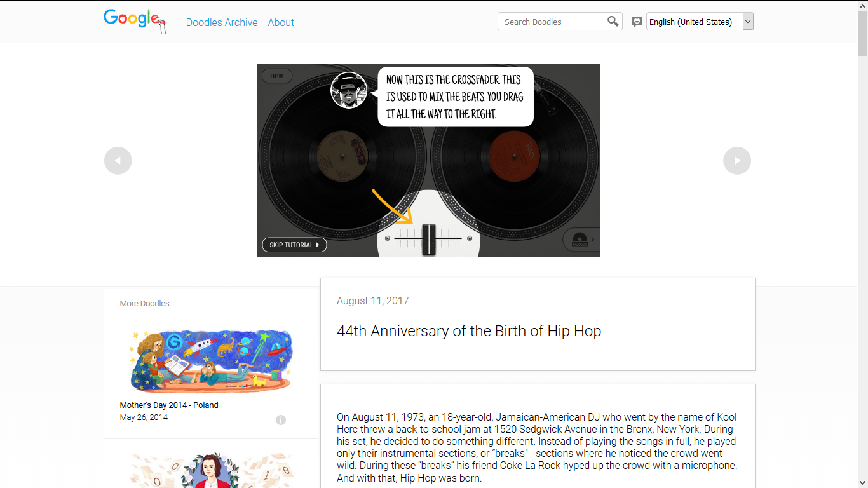Go to the next doodle arrow

click(737, 161)
